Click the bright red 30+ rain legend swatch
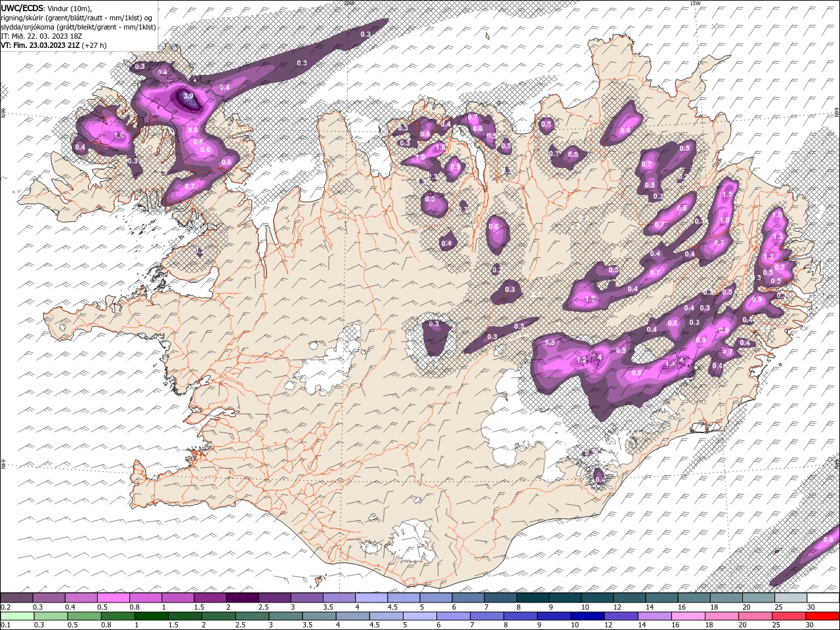This screenshot has height=630, width=840. click(x=823, y=616)
